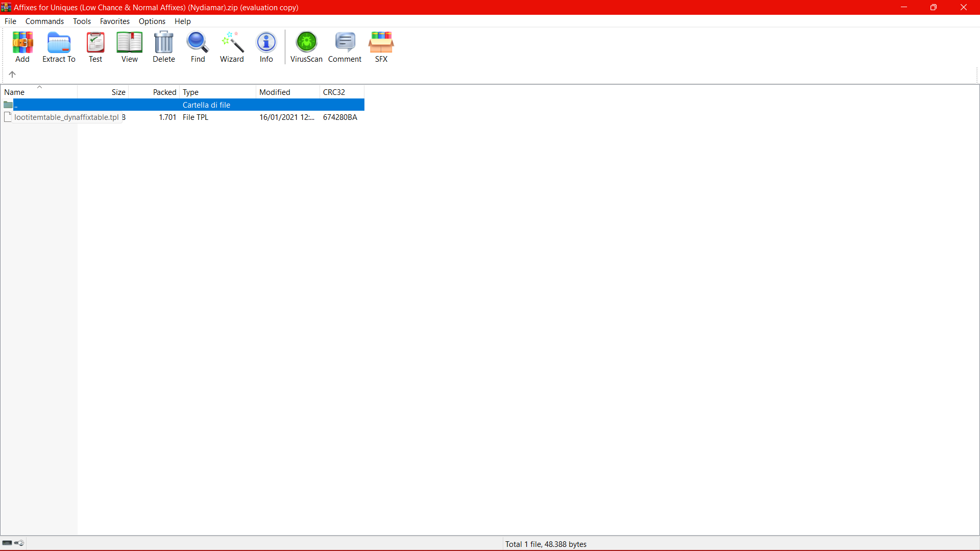Restore down the WinRAR window
This screenshot has width=980, height=551.
[x=934, y=7]
